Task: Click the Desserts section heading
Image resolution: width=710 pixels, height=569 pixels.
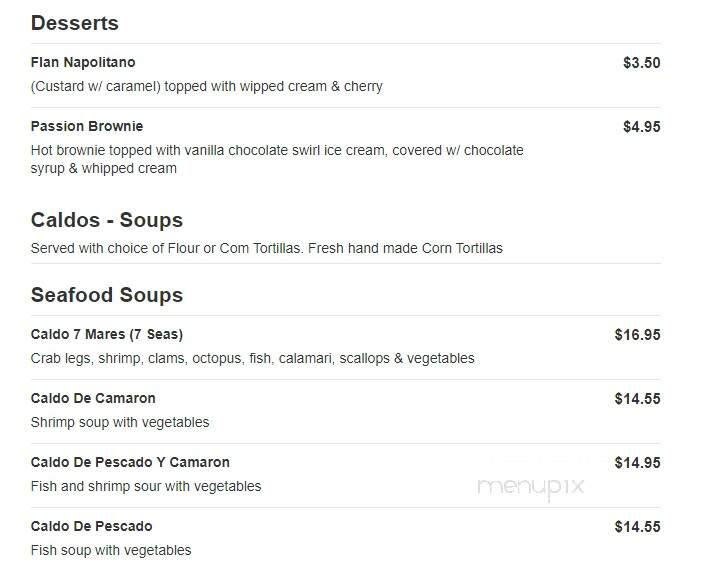Action: [x=75, y=23]
